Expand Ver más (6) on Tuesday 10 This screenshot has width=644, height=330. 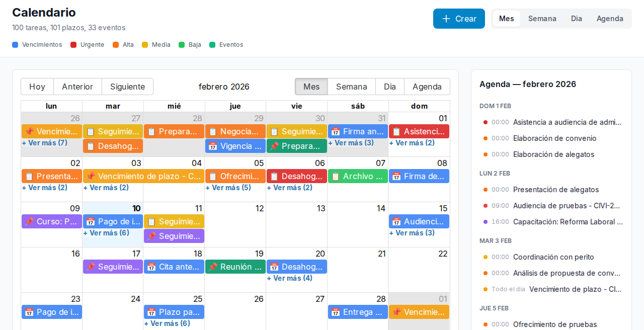(106, 233)
